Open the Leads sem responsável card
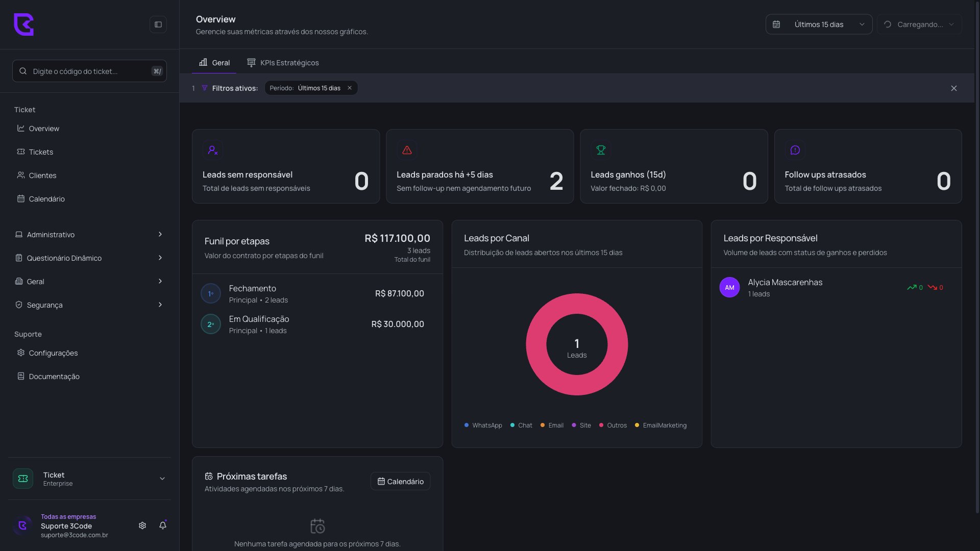 click(x=286, y=166)
